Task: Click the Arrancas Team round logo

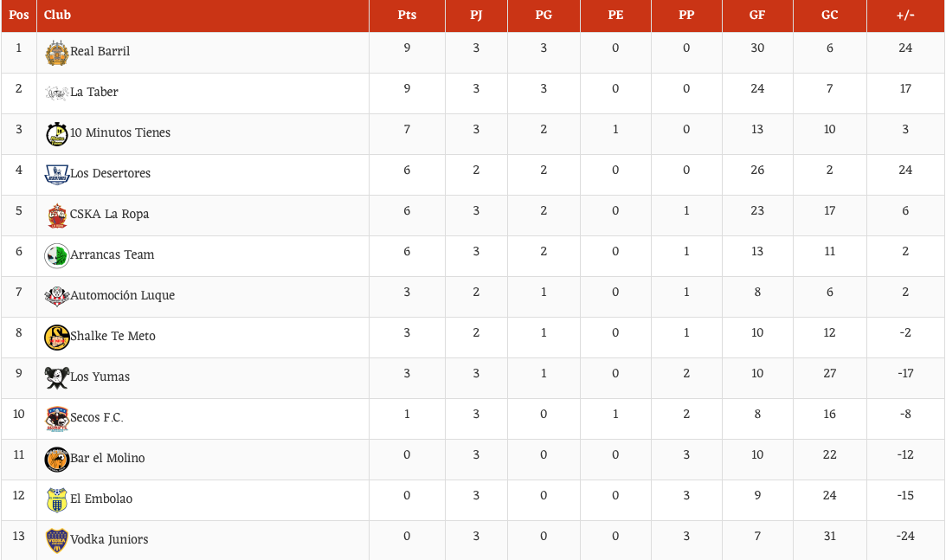Action: [x=57, y=255]
